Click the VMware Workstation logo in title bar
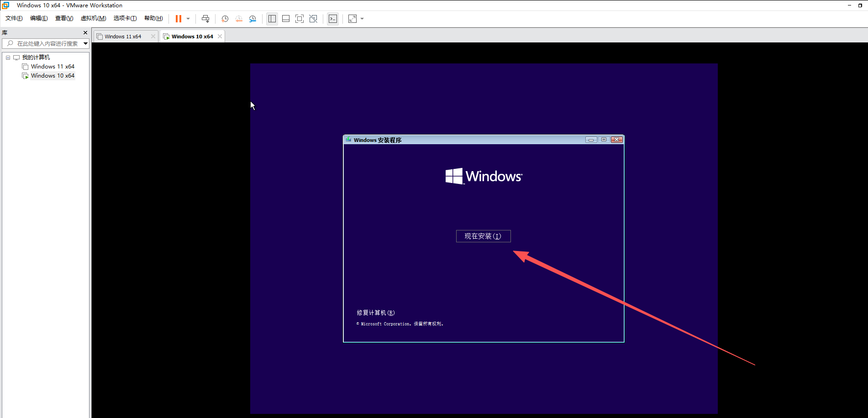Screen dimensions: 868x418 pyautogui.click(x=5, y=5)
